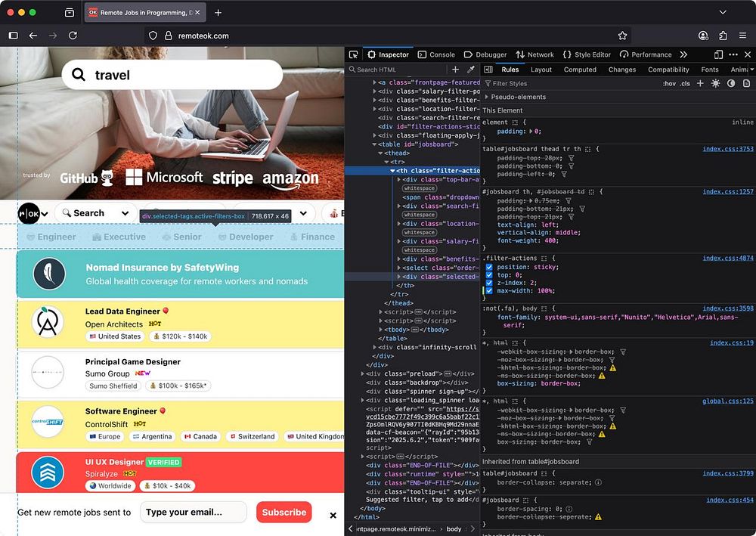Click the Type your email field
Image resolution: width=756 pixels, height=536 pixels.
194,512
